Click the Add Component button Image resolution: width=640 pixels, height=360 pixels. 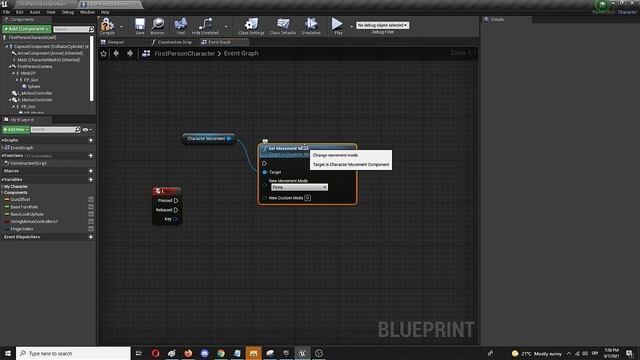(x=27, y=29)
